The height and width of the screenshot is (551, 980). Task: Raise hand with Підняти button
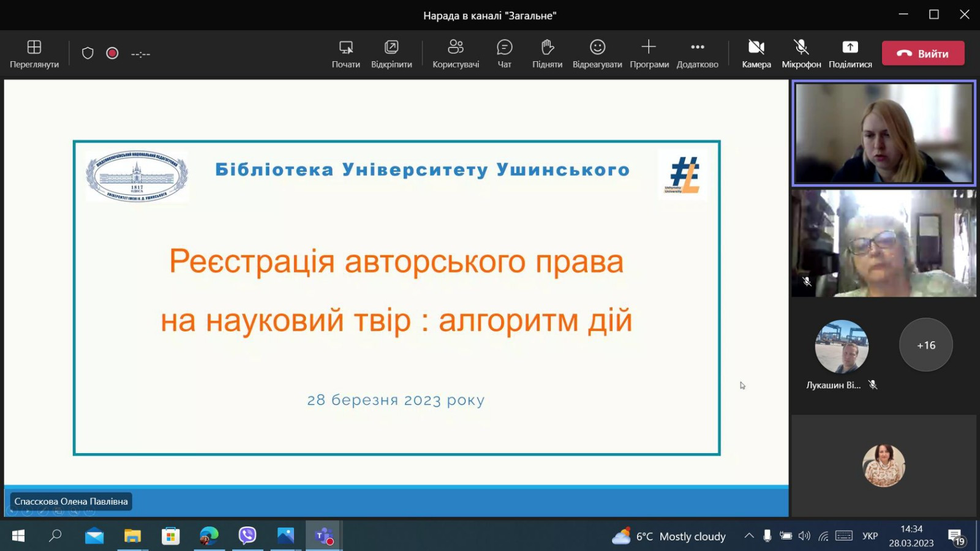click(547, 54)
